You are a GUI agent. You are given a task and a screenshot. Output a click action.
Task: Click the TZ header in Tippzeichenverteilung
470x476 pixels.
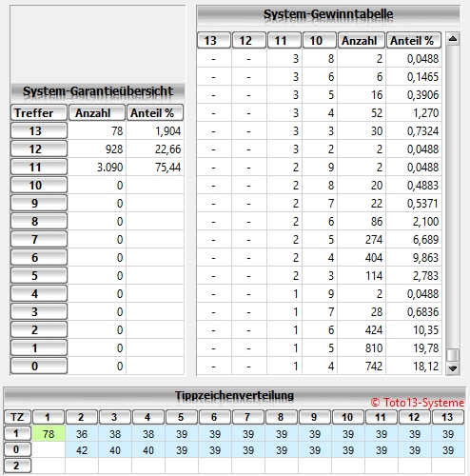(x=17, y=417)
